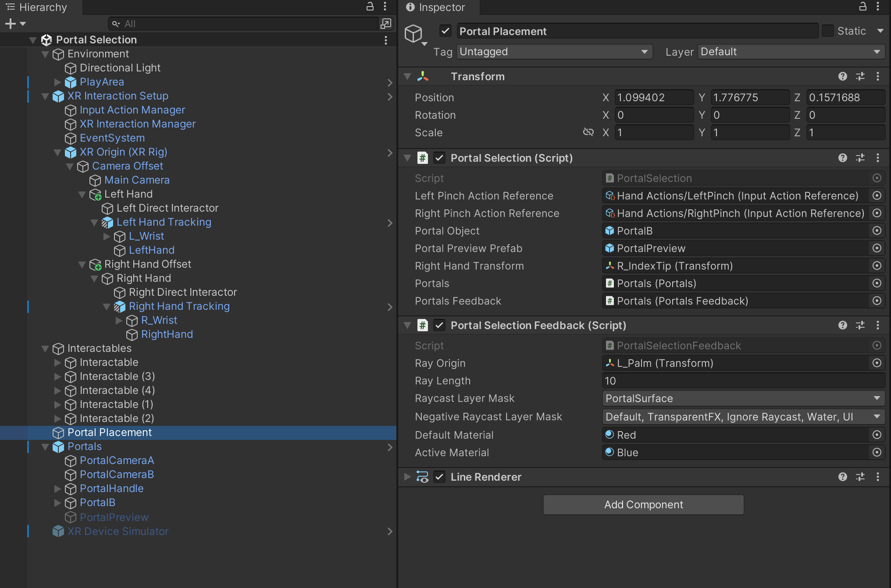Disable the Portal Selection Feedback script checkbox
Viewport: 891px width, 588px height.
(439, 326)
